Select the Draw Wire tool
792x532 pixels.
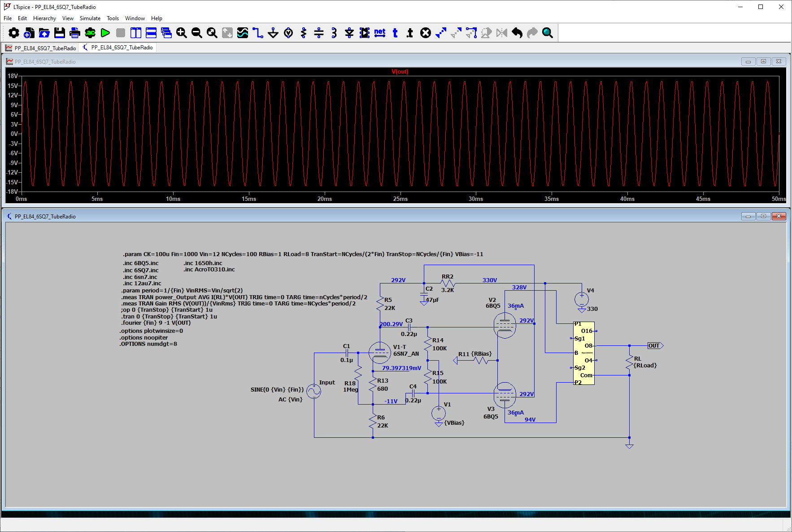[258, 33]
